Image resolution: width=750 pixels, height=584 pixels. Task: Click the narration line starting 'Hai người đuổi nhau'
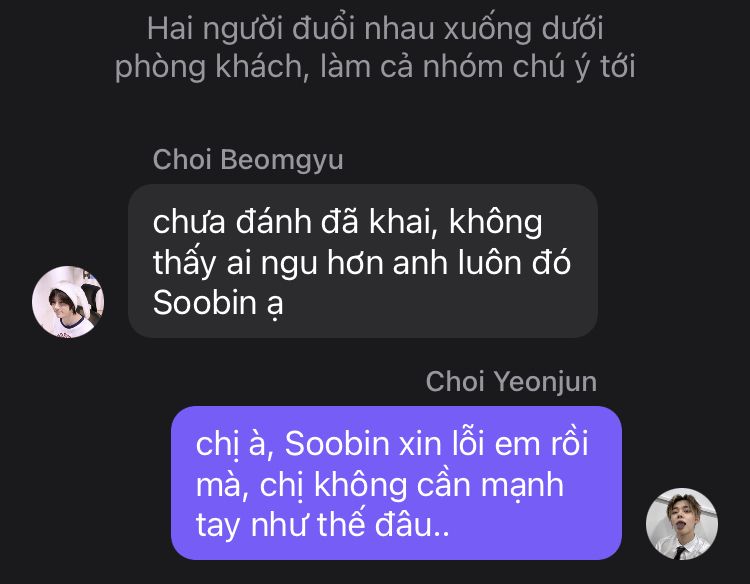[x=375, y=29]
